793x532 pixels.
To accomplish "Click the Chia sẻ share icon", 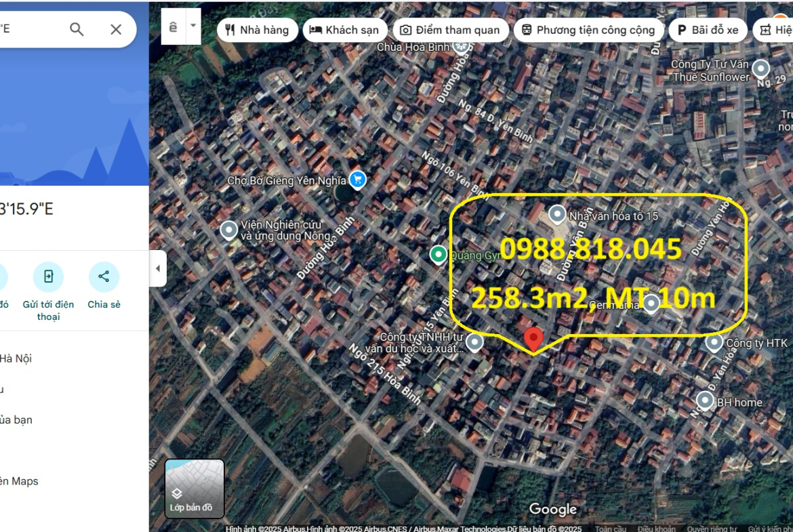I will click(x=104, y=277).
